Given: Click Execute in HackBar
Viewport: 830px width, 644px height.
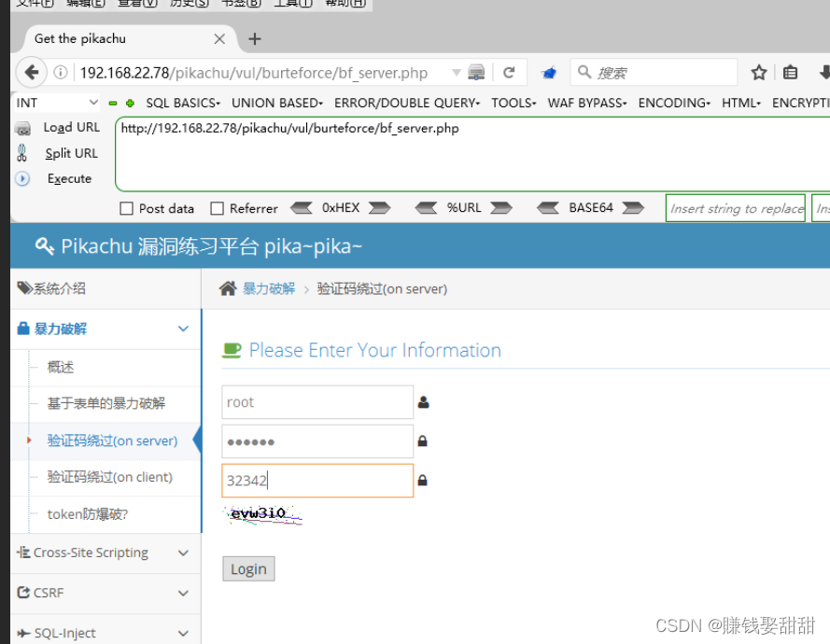Looking at the screenshot, I should tap(69, 179).
